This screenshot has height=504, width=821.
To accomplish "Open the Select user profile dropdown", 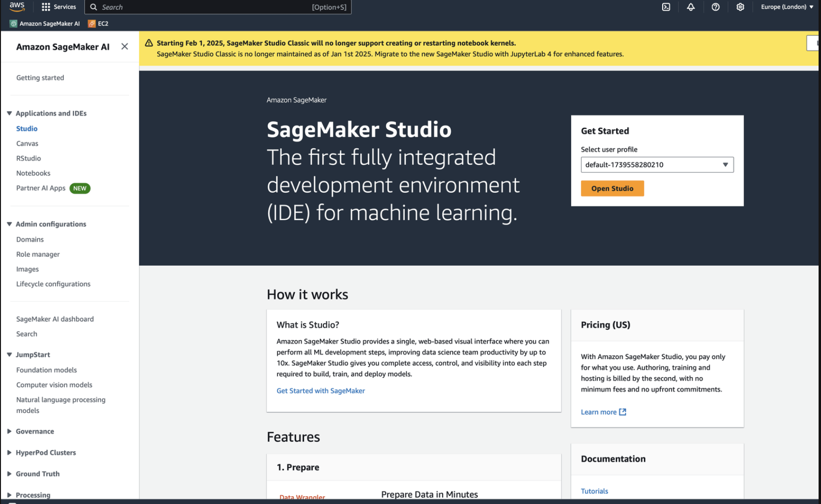I will (x=657, y=164).
